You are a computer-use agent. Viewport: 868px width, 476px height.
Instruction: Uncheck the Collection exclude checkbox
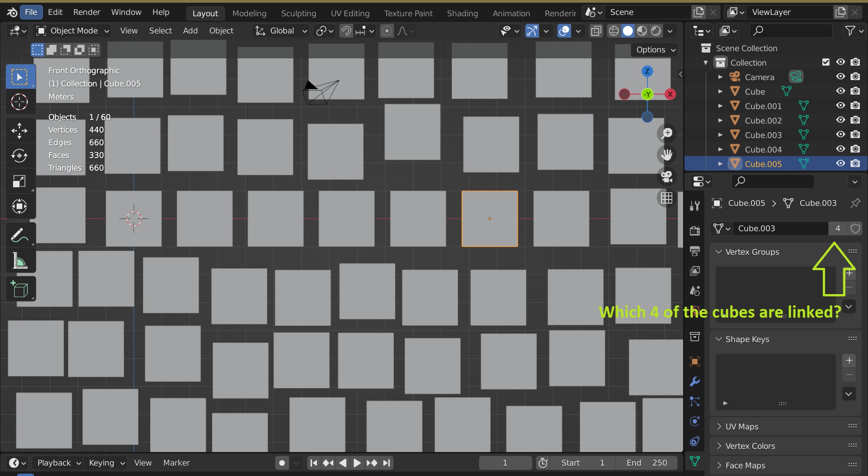click(x=826, y=62)
